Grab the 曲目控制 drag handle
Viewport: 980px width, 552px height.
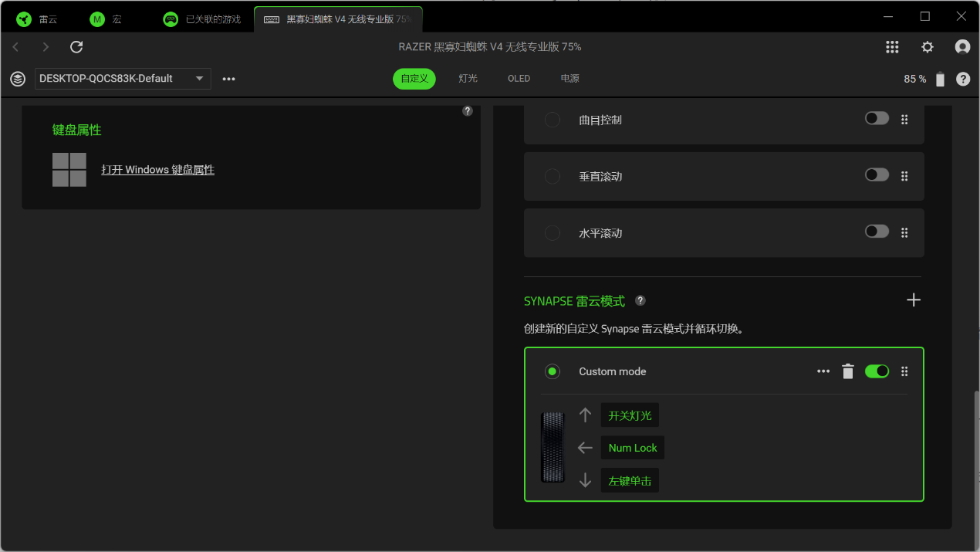click(904, 120)
